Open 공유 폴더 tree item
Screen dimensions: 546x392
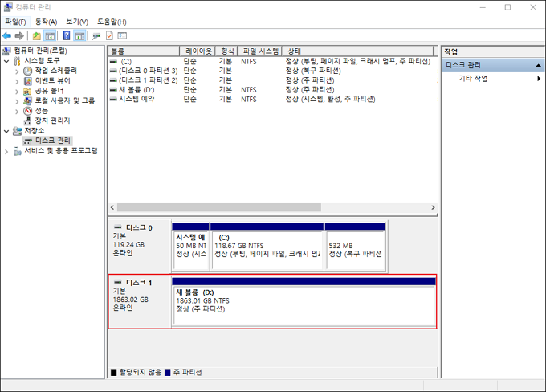click(x=49, y=91)
